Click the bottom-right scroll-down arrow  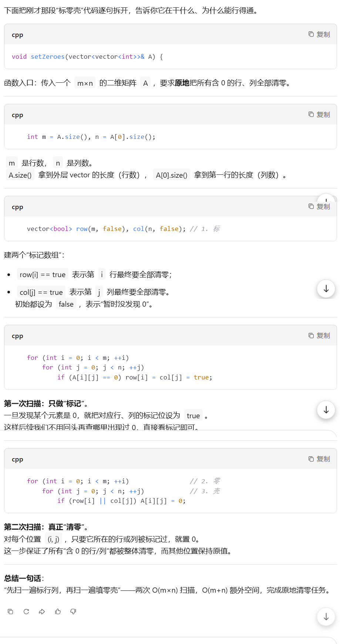[326, 617]
